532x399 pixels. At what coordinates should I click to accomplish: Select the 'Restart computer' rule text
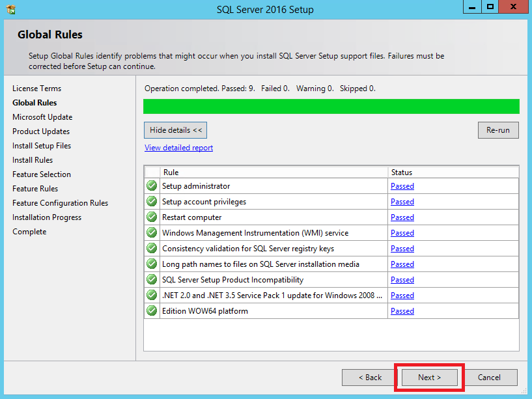pyautogui.click(x=191, y=217)
